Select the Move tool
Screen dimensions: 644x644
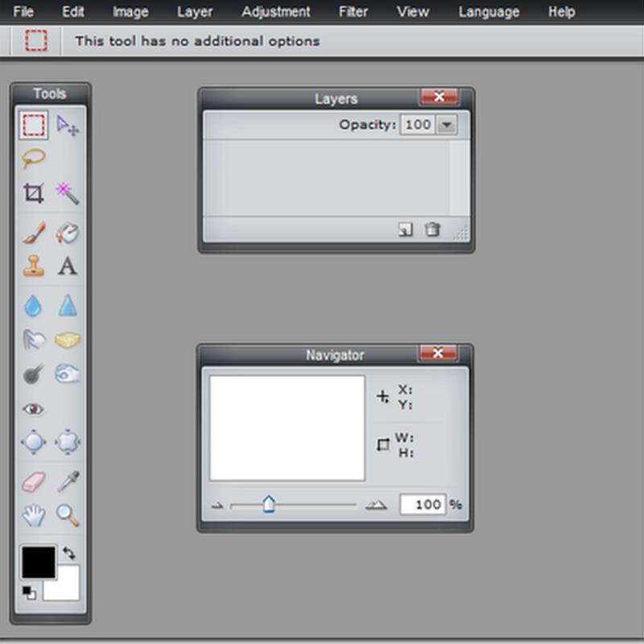(68, 126)
